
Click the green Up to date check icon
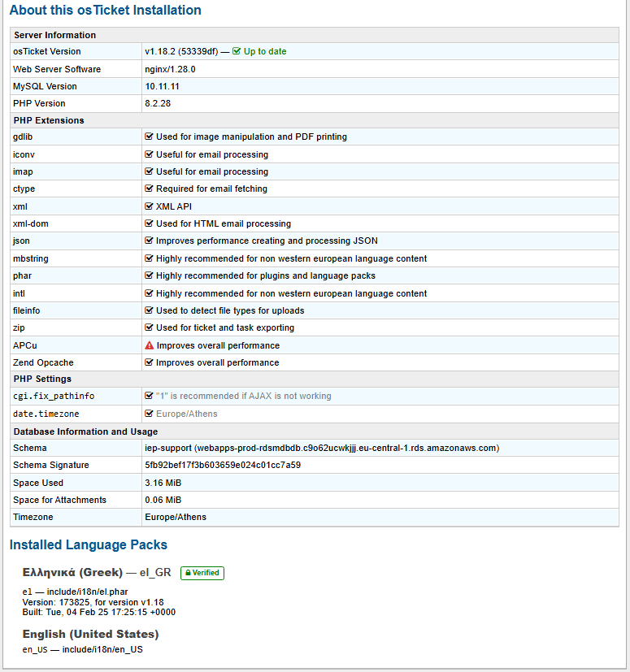click(237, 52)
